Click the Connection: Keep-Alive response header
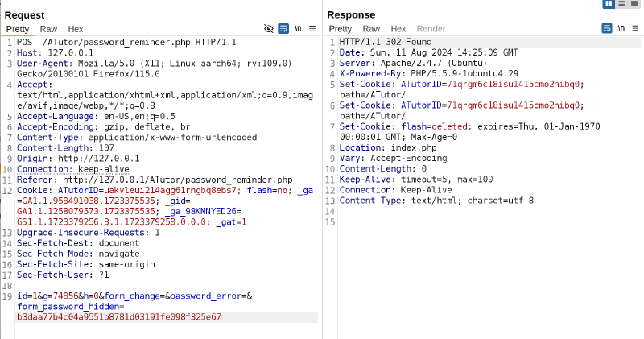 coord(395,190)
